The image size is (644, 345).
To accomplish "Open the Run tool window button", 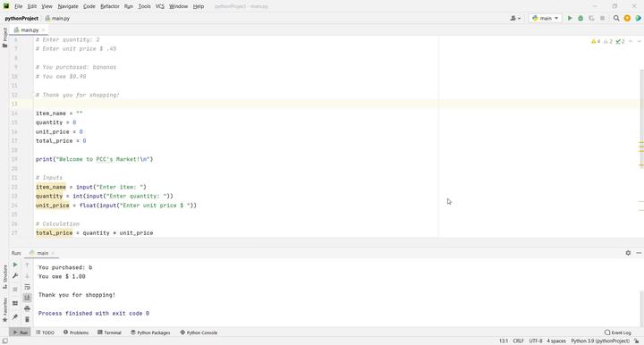I will tap(20, 332).
